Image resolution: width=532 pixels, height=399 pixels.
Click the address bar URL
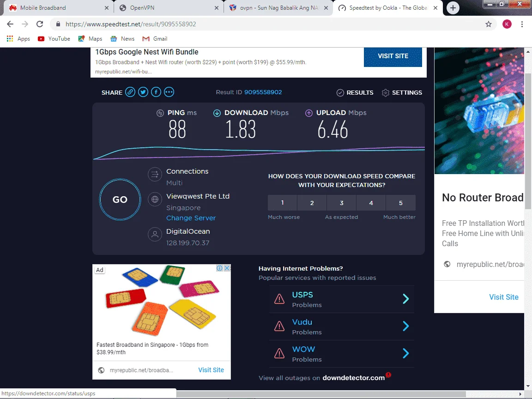coord(131,24)
